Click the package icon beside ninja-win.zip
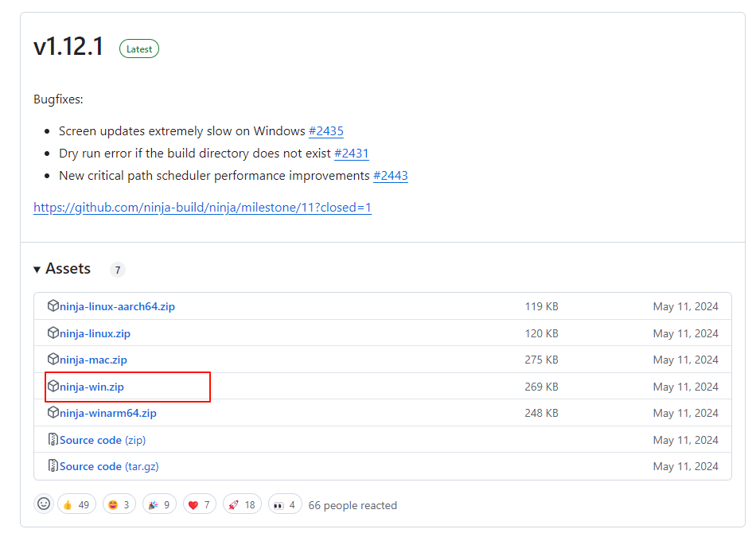 pos(53,387)
